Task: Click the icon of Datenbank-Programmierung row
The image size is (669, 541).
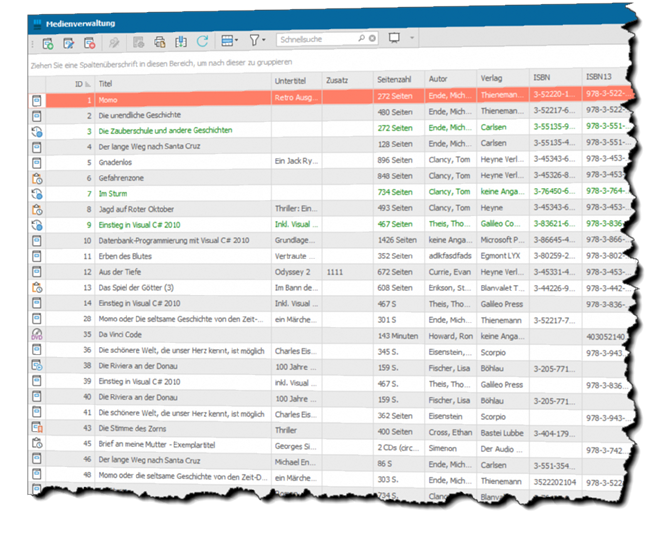Action: click(x=37, y=241)
